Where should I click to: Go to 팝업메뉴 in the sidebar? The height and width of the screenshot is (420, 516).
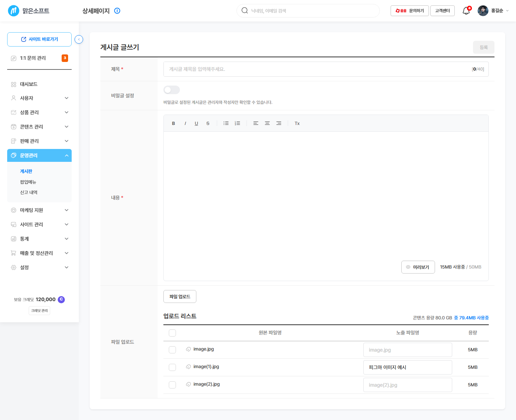28,182
